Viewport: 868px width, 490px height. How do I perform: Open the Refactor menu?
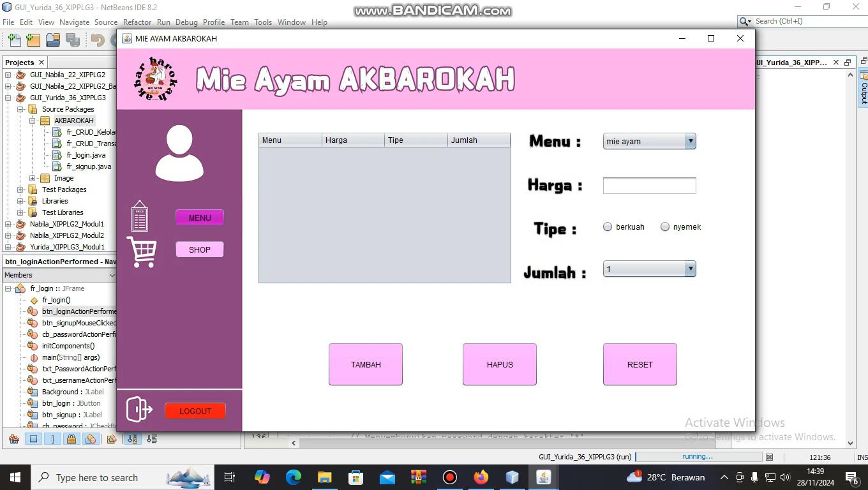(137, 22)
